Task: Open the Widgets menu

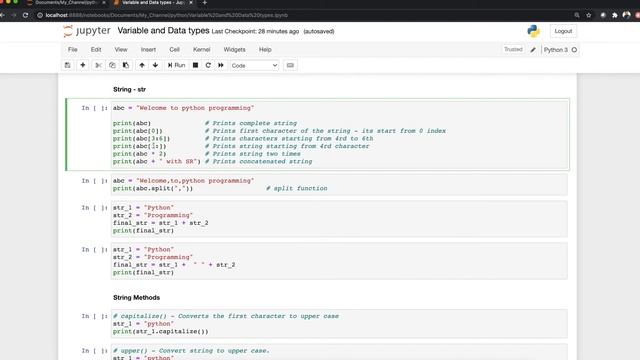Action: [x=234, y=49]
